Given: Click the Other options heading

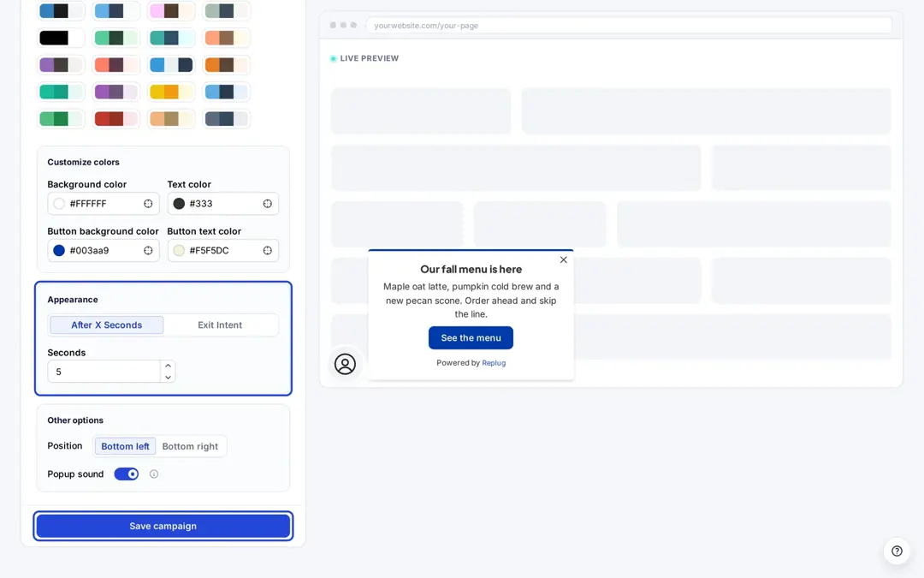Looking at the screenshot, I should 75,420.
